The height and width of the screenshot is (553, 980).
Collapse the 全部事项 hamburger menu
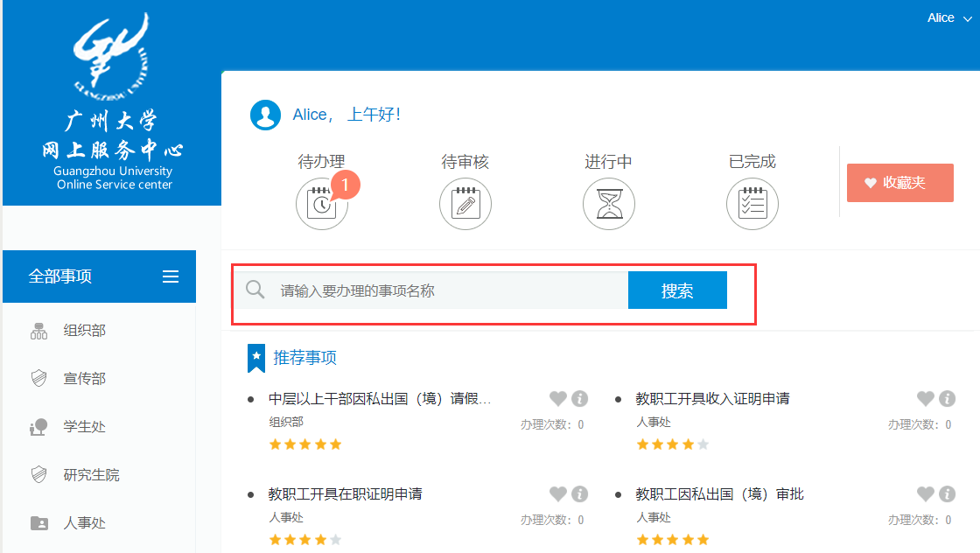[x=171, y=276]
